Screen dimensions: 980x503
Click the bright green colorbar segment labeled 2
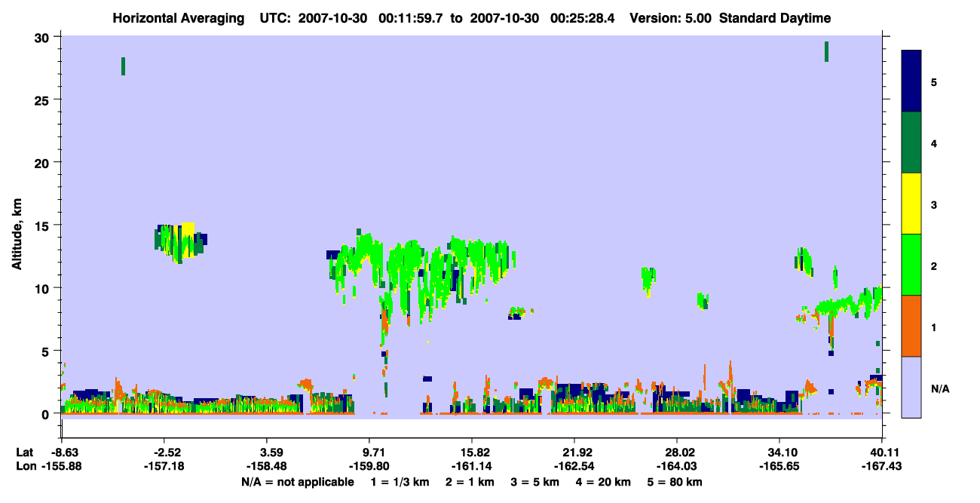click(x=911, y=265)
